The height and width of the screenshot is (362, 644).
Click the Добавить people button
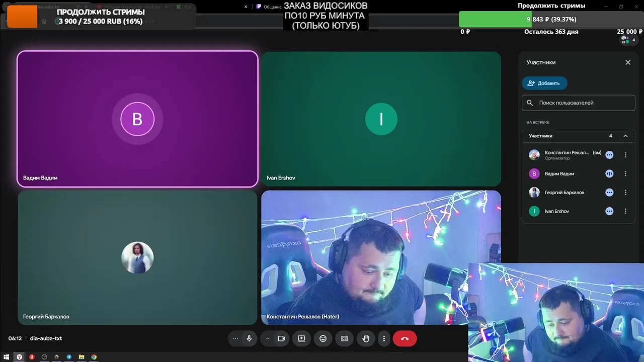544,83
